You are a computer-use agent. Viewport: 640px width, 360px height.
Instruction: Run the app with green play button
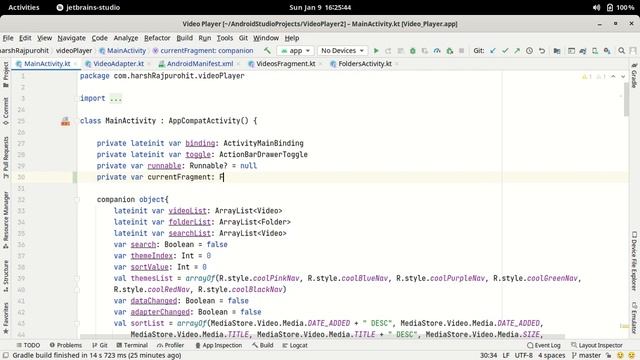click(x=376, y=51)
